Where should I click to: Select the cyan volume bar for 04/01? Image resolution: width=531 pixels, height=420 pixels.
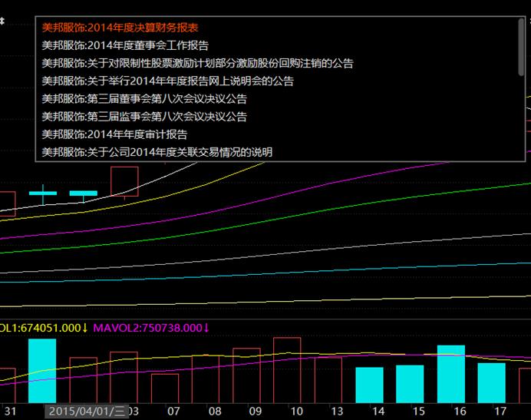[42, 371]
